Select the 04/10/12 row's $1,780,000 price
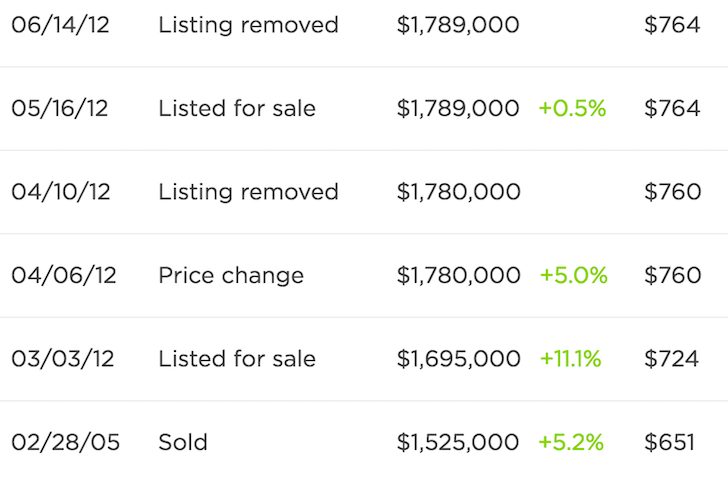This screenshot has height=482, width=728. (459, 192)
